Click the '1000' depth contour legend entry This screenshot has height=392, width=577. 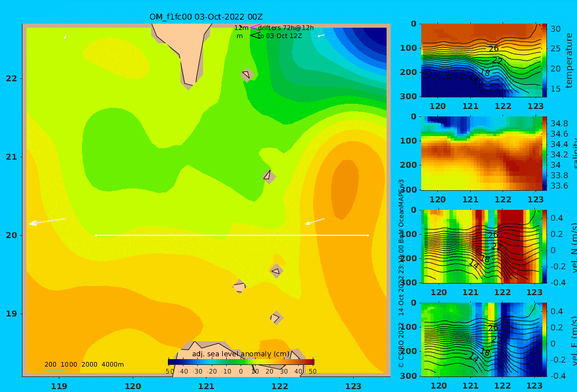(69, 364)
